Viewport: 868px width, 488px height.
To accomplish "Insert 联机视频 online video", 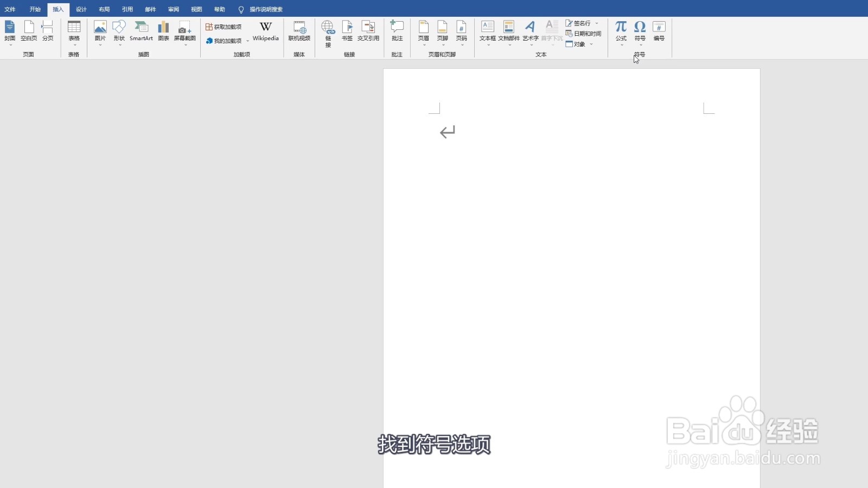I will click(x=299, y=31).
